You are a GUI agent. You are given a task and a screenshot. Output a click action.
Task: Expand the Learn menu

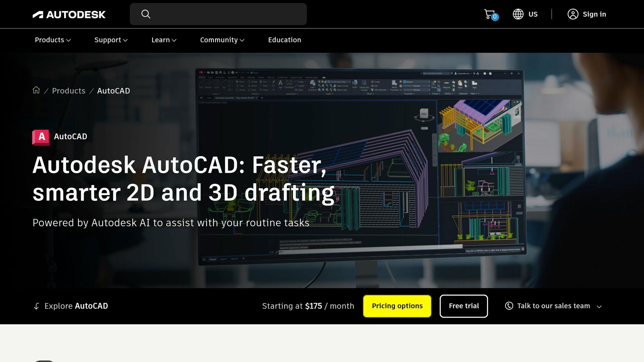coord(164,40)
